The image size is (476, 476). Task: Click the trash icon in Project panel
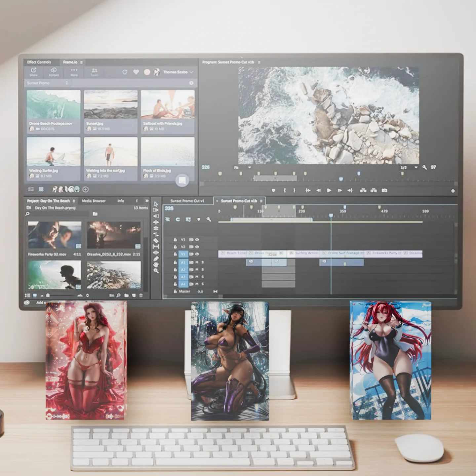[x=141, y=295]
